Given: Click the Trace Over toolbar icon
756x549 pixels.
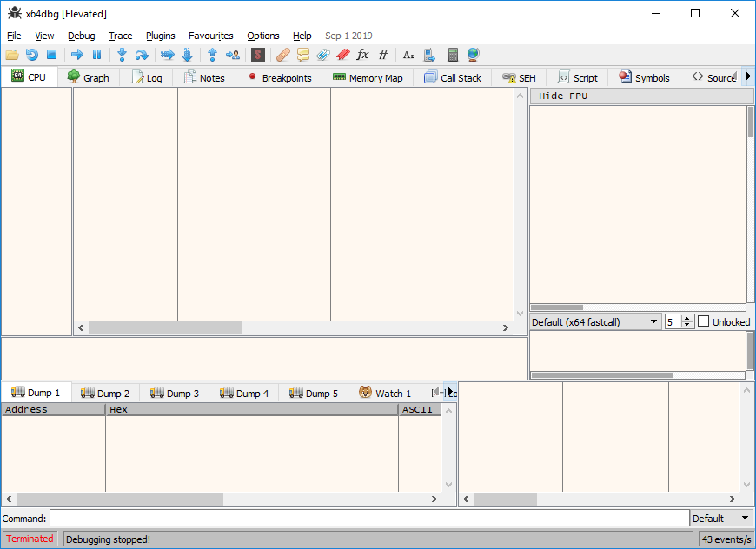Looking at the screenshot, I should click(187, 55).
